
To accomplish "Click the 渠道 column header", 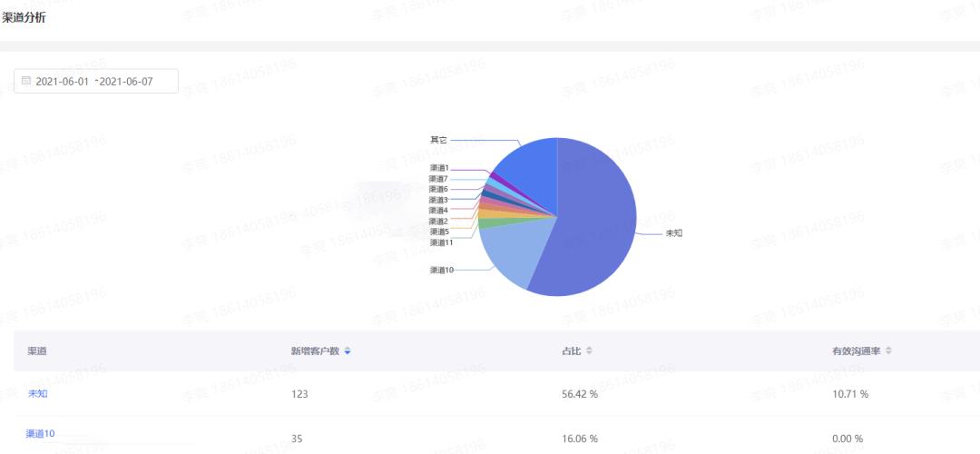I will point(37,351).
